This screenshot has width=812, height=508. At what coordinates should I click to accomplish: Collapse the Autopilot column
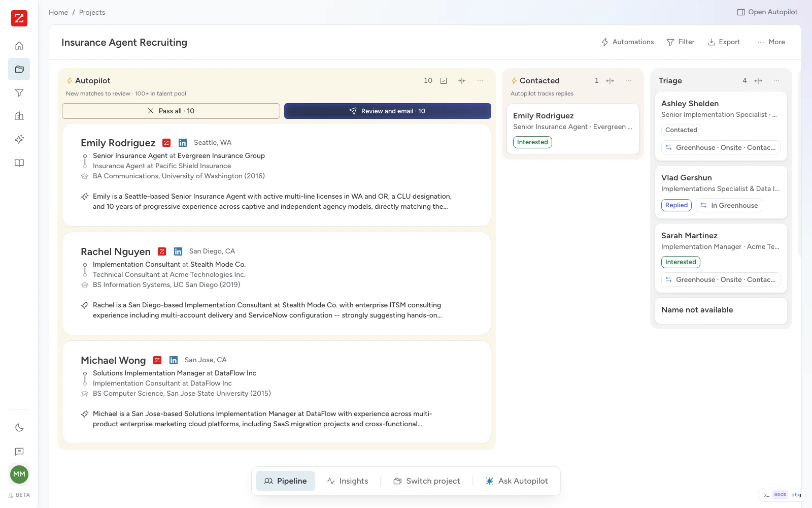[462, 81]
